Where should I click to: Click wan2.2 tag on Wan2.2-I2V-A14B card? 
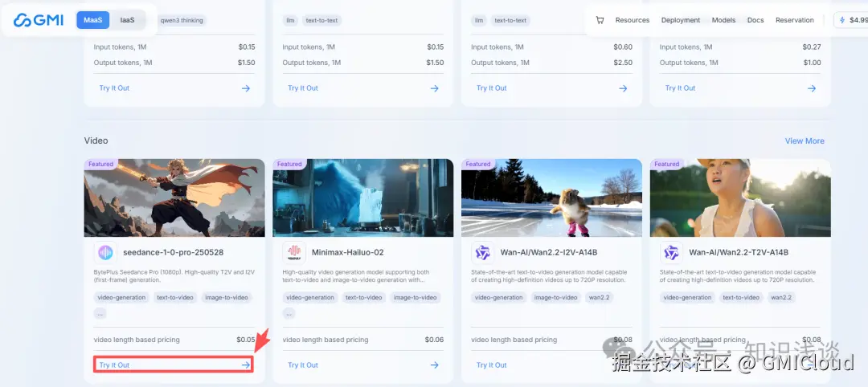click(x=599, y=297)
